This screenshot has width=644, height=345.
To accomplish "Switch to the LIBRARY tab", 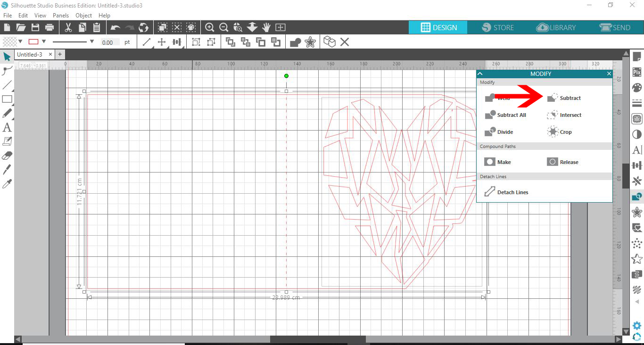I will click(556, 27).
